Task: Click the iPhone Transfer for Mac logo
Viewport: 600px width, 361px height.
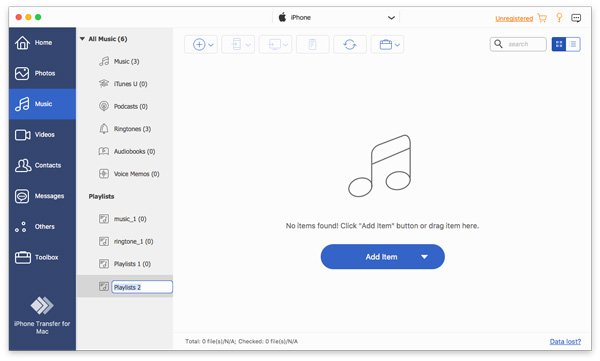Action: pyautogui.click(x=42, y=305)
